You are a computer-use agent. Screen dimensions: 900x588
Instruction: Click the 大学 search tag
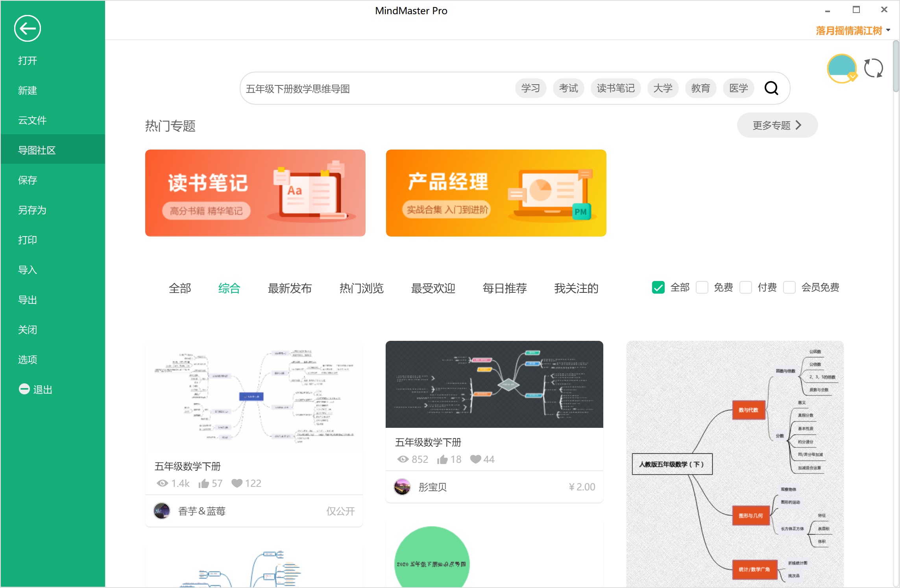[663, 88]
